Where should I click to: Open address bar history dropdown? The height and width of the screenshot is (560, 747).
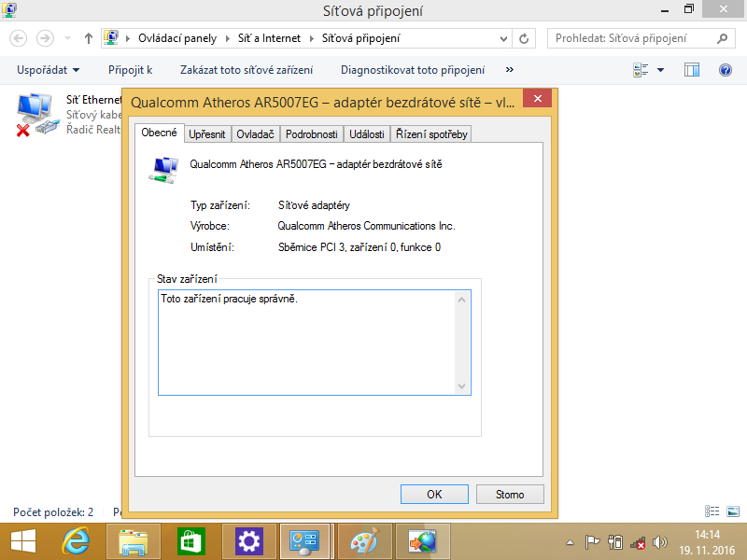click(503, 38)
